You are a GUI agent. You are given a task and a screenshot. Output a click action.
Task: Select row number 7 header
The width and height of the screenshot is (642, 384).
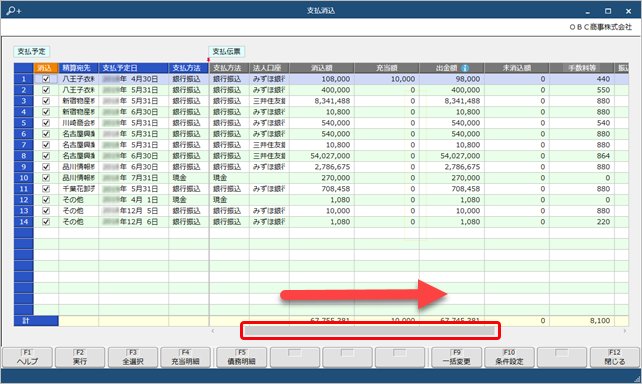(24, 145)
